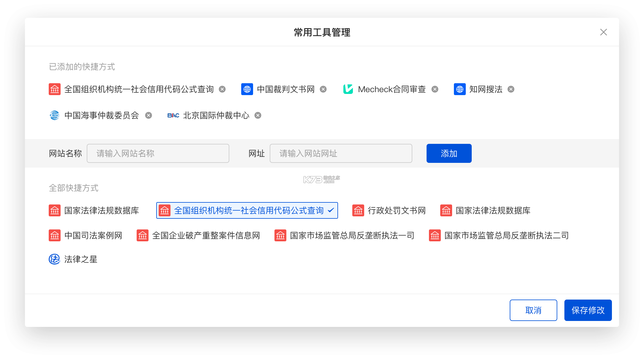Click the 知网搜法 globe icon
This screenshot has width=644, height=359.
pyautogui.click(x=460, y=89)
